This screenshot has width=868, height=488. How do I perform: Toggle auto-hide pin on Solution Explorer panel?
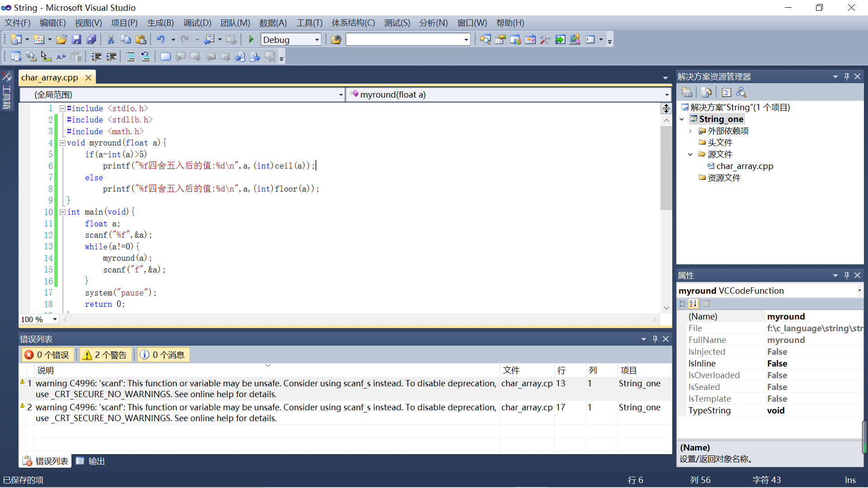click(x=847, y=76)
